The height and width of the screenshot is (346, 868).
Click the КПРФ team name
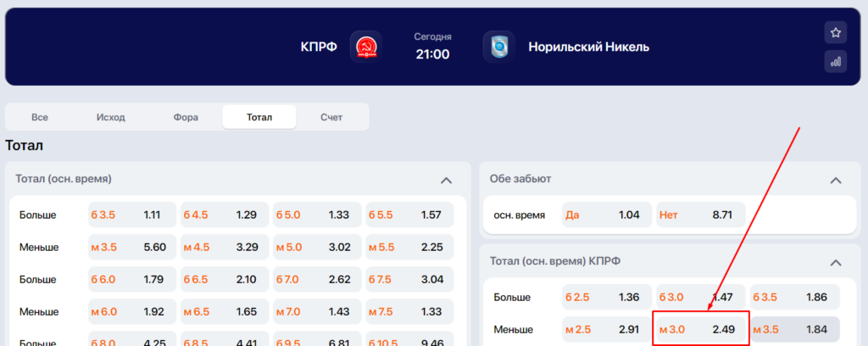pos(319,47)
